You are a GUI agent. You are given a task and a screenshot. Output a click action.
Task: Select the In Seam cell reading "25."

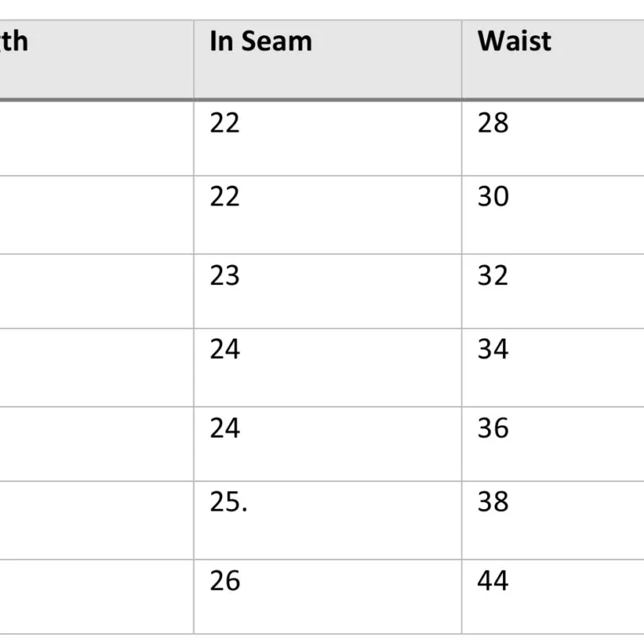tap(228, 502)
